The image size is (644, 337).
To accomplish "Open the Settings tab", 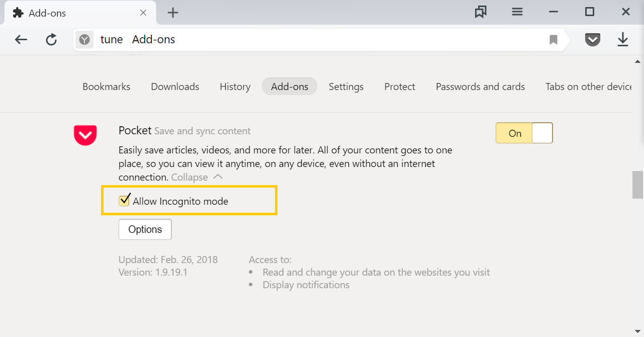I will click(346, 87).
